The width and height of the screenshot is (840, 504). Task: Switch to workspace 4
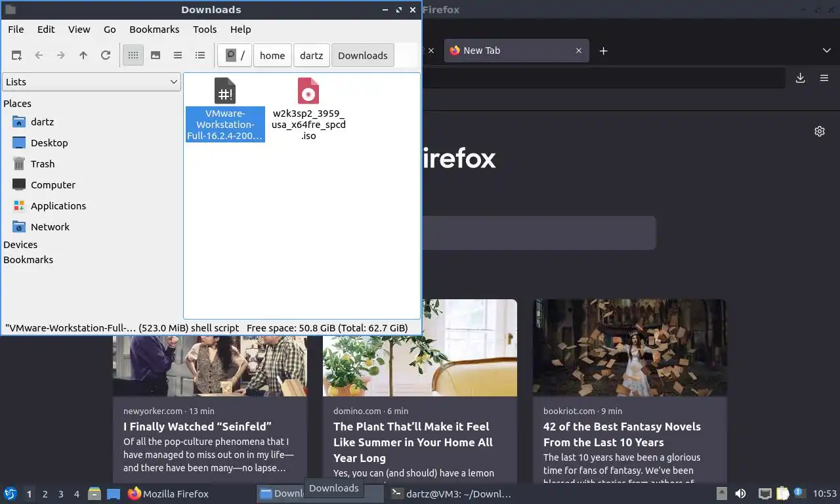76,494
